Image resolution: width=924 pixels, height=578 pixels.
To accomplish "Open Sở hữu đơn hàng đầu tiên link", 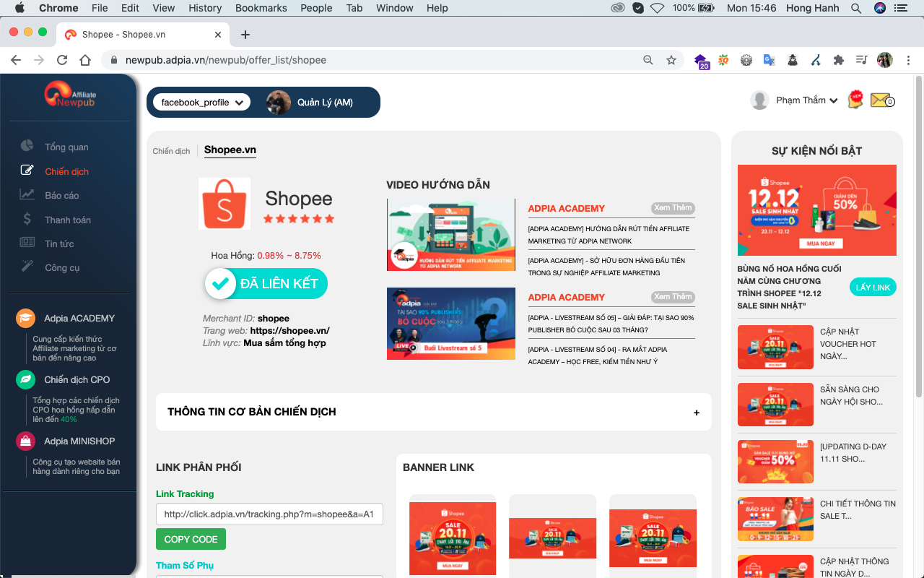I will [606, 267].
